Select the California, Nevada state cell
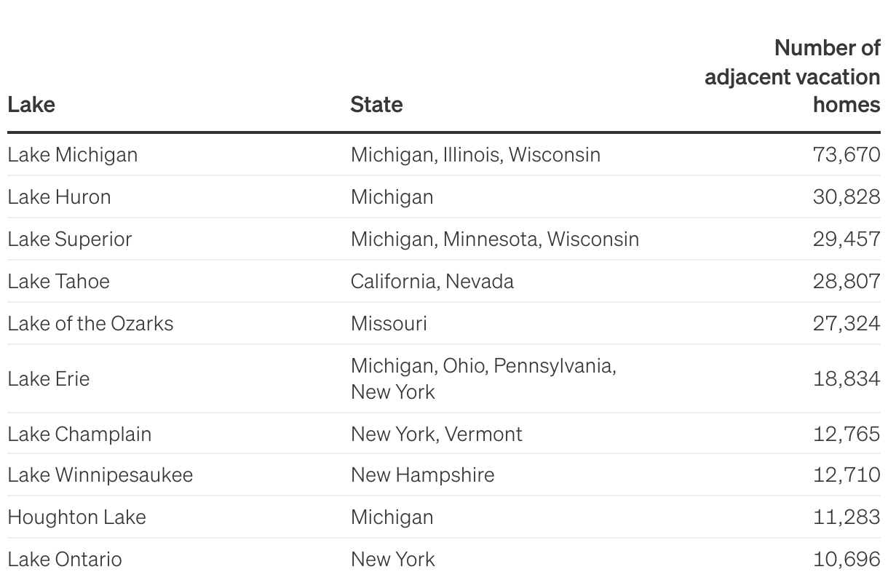Image resolution: width=888 pixels, height=588 pixels. [x=432, y=281]
